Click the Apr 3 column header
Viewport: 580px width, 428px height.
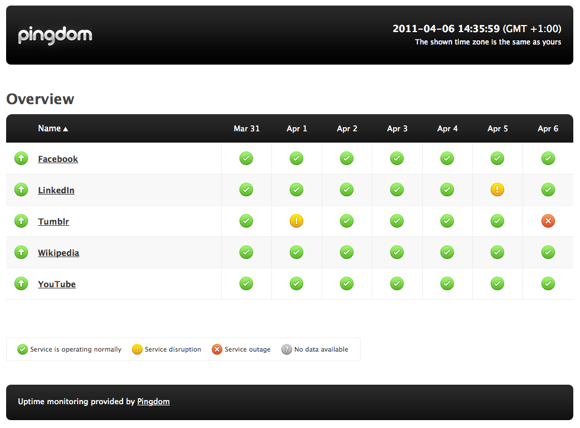coord(397,129)
